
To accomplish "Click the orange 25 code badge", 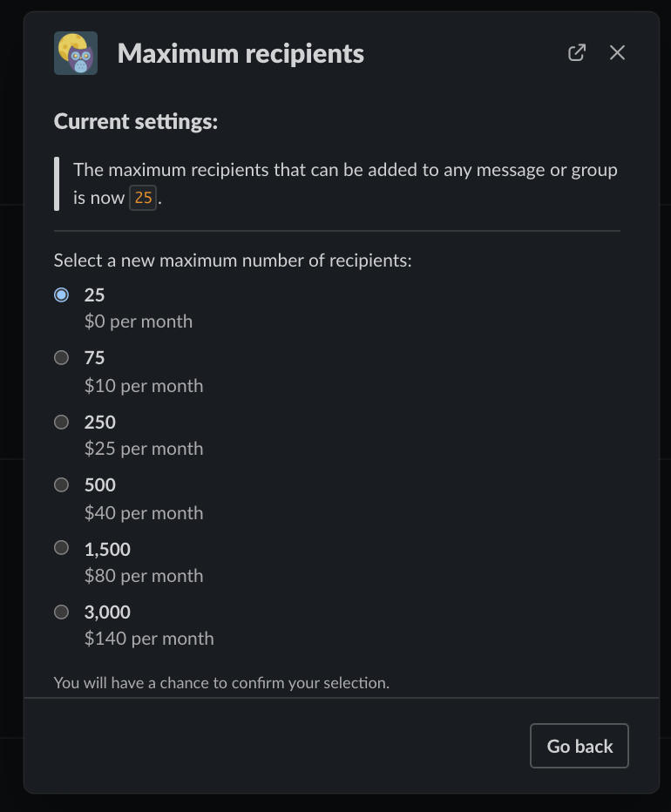I will pos(143,197).
